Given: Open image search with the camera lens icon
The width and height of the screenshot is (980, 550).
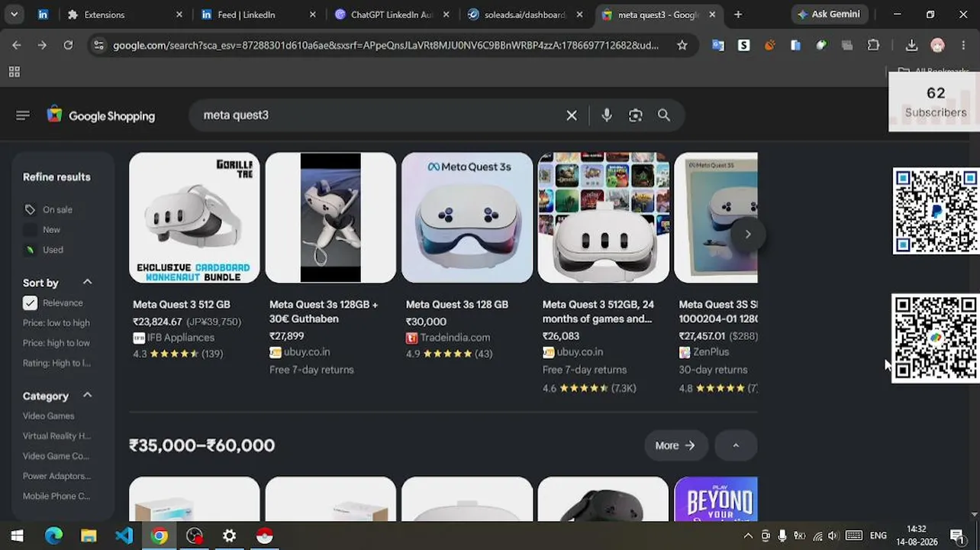Looking at the screenshot, I should (636, 115).
